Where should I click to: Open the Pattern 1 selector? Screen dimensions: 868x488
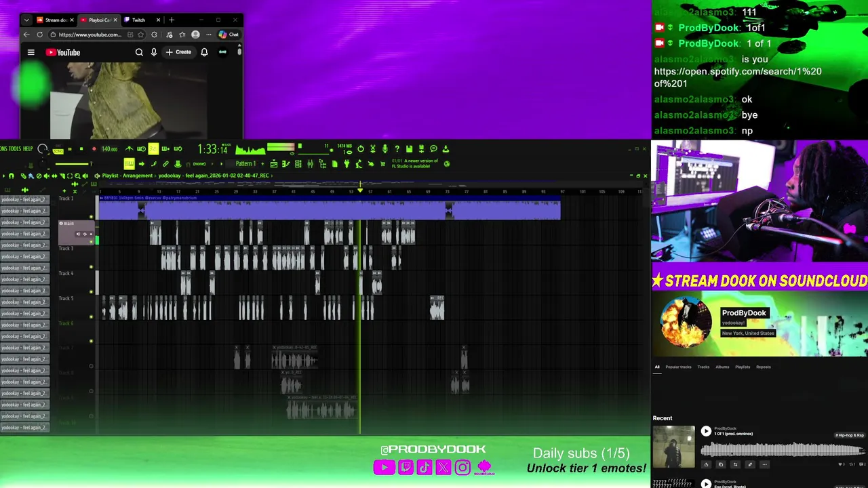(245, 163)
